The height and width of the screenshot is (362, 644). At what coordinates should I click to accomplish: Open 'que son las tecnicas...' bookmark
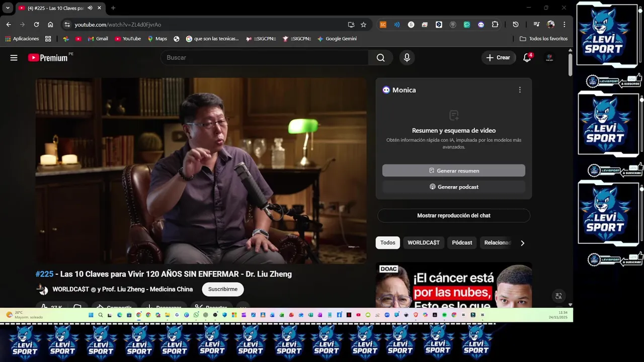click(212, 39)
